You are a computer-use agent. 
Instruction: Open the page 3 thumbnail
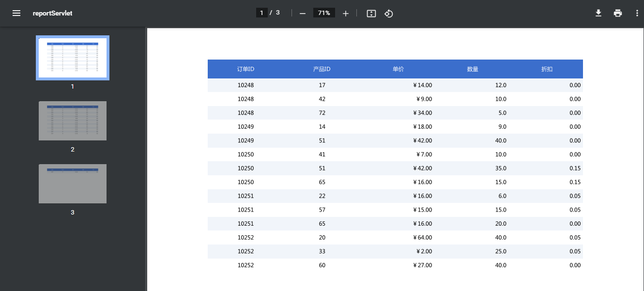tap(73, 184)
